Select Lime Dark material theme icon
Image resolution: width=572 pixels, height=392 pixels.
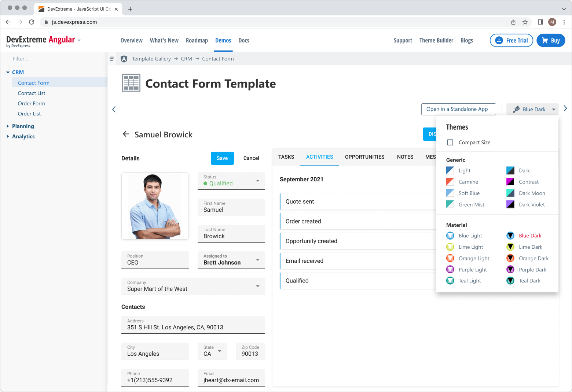(510, 247)
